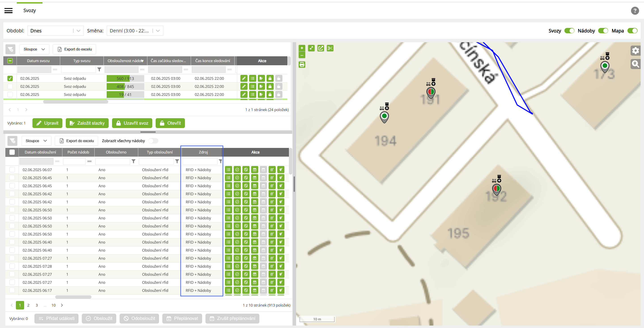
Task: Open the hamburger main menu
Action: pos(8,11)
